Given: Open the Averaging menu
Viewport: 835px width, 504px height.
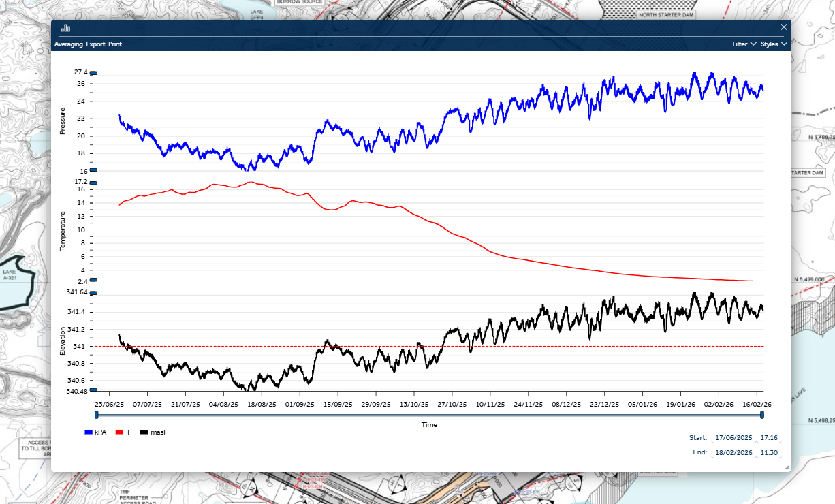Looking at the screenshot, I should (x=70, y=44).
